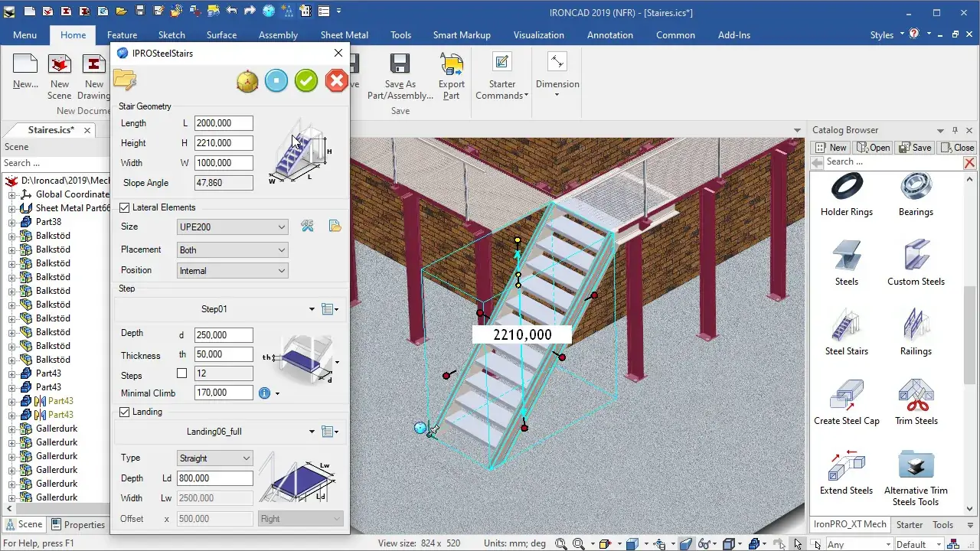Click the tools icon beside the Size field
The height and width of the screenshot is (551, 980).
307,227
